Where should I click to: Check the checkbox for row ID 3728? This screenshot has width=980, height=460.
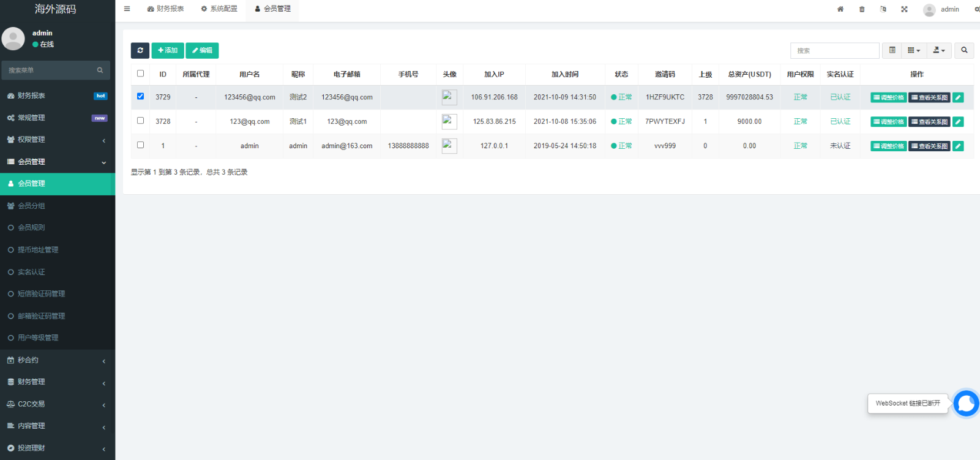(x=140, y=121)
